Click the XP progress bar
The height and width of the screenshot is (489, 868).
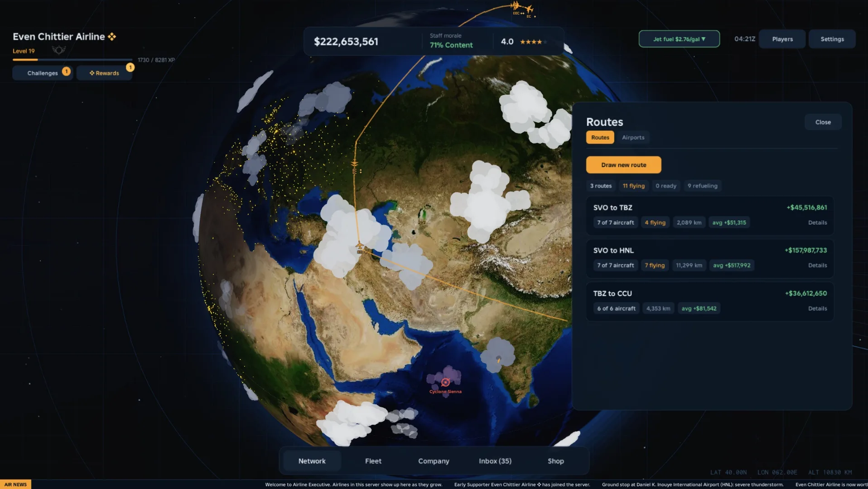(x=72, y=60)
